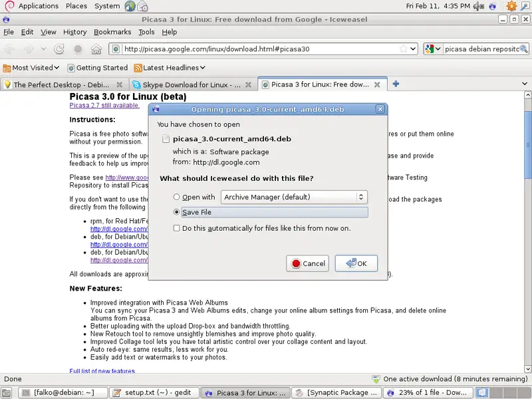Click the volume speaker icon in panel
532x399 pixels.
tap(479, 6)
